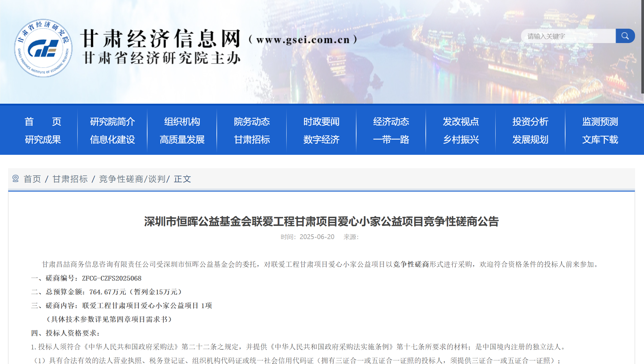Image resolution: width=644 pixels, height=364 pixels.
Task: Go to 甘肃招标 in navigation bar
Action: point(252,140)
